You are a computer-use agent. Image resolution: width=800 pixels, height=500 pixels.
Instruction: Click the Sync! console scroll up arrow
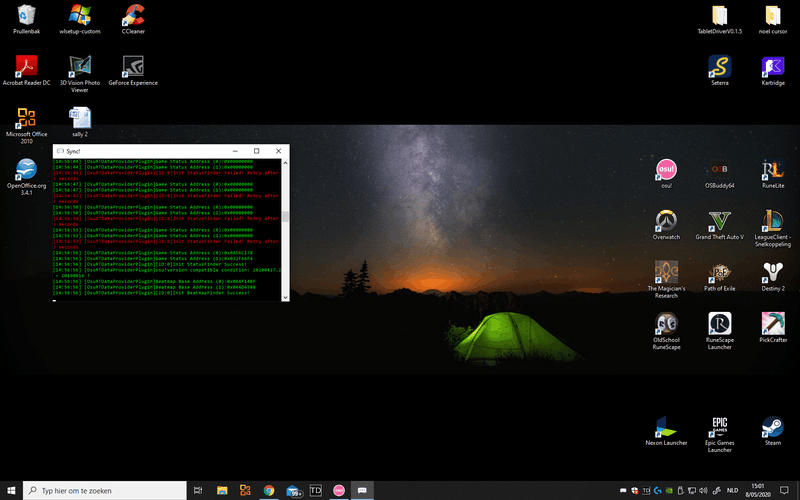285,163
